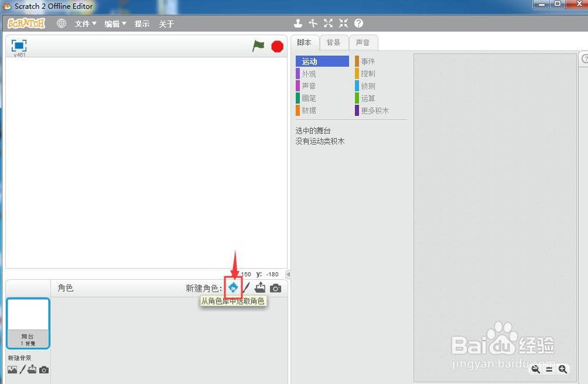Maximize the Scratch 2 Offline Editor window
The width and height of the screenshot is (588, 384).
click(557, 5)
